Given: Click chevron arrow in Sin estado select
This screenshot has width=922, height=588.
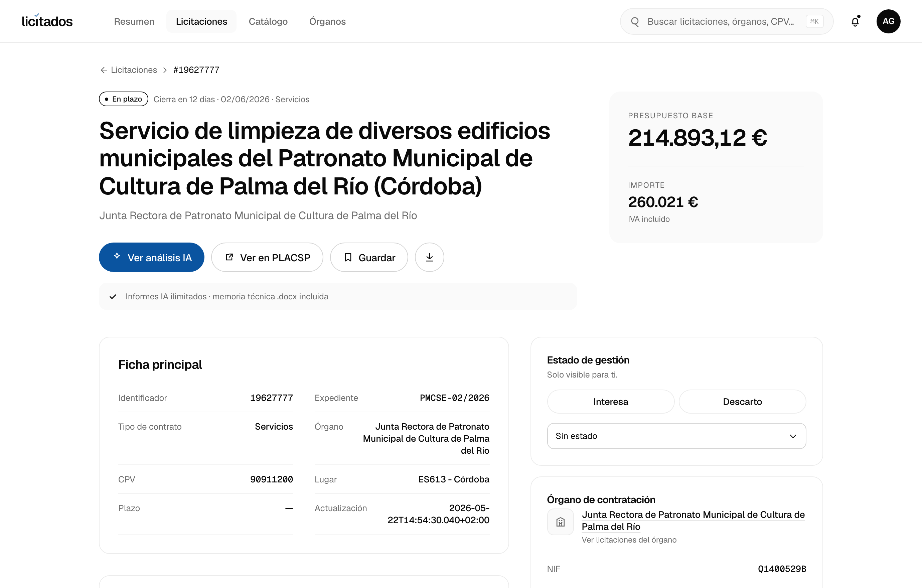Looking at the screenshot, I should (x=793, y=436).
